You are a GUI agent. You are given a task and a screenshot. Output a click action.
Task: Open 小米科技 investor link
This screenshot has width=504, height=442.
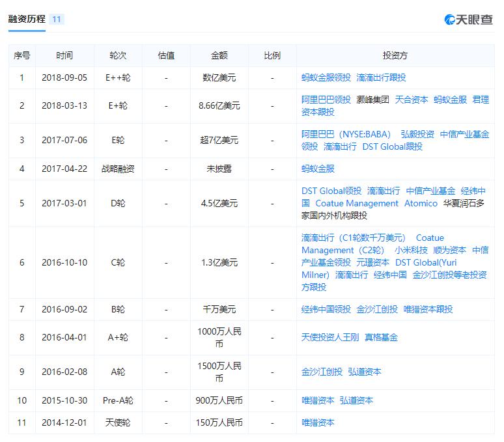pyautogui.click(x=411, y=250)
